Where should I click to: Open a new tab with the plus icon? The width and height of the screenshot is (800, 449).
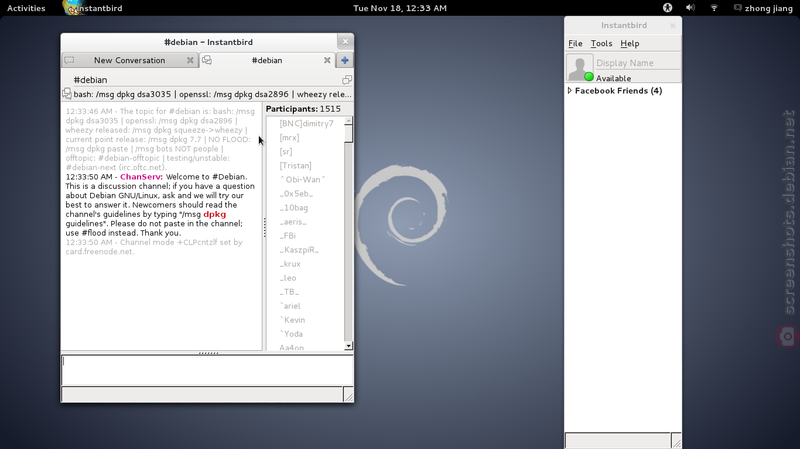pyautogui.click(x=345, y=60)
